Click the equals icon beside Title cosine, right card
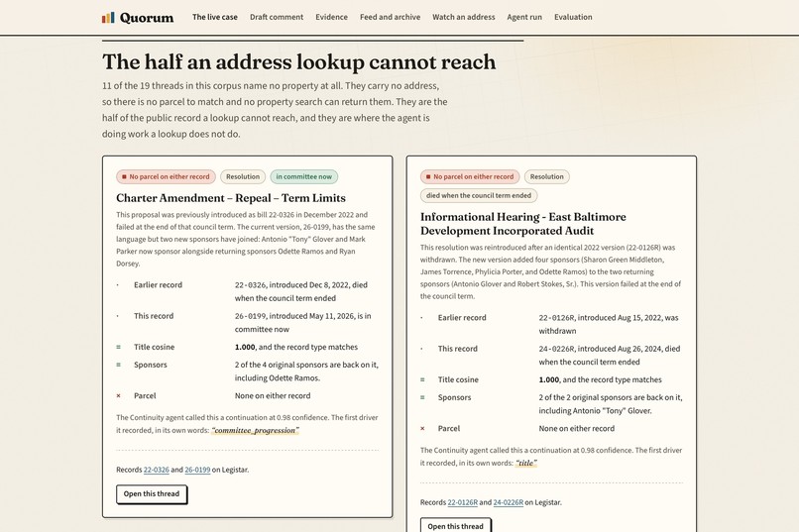This screenshot has height=532, width=799. 422,379
